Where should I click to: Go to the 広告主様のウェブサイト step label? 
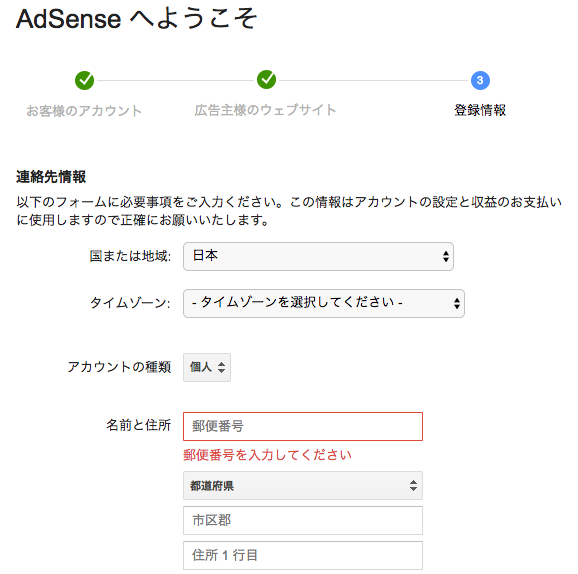point(265,110)
